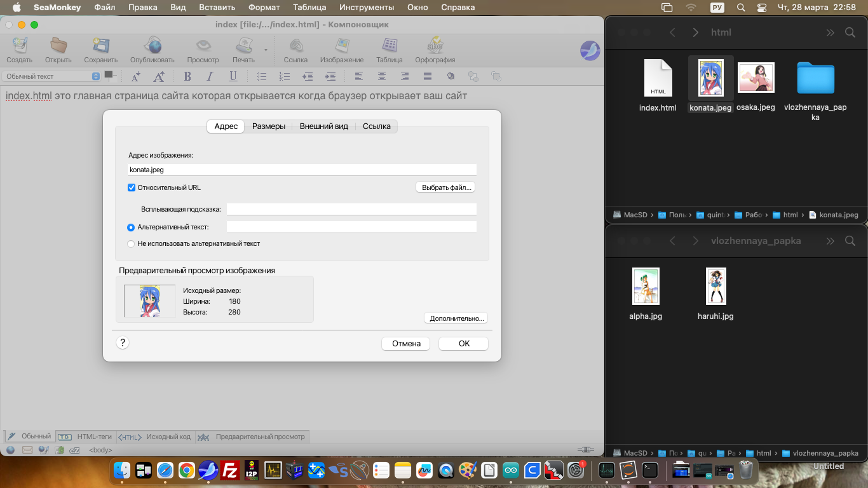Select the 'Альтернативный текст' radio button

pyautogui.click(x=131, y=227)
